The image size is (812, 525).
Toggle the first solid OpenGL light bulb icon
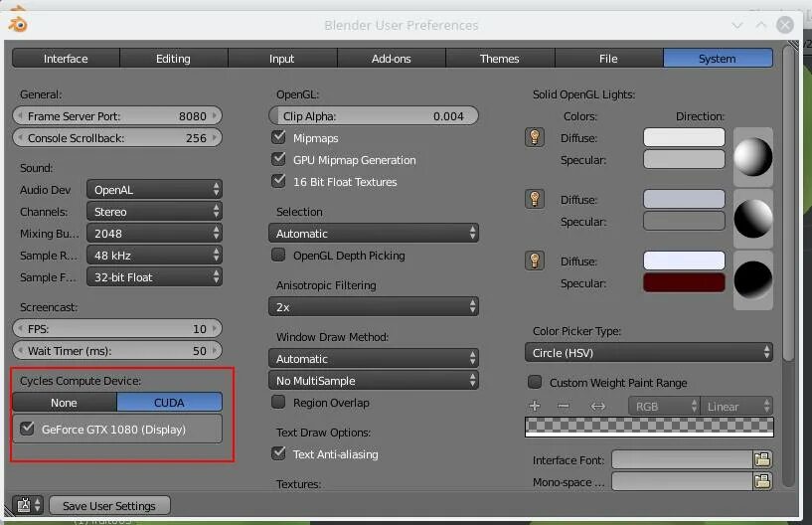click(535, 138)
